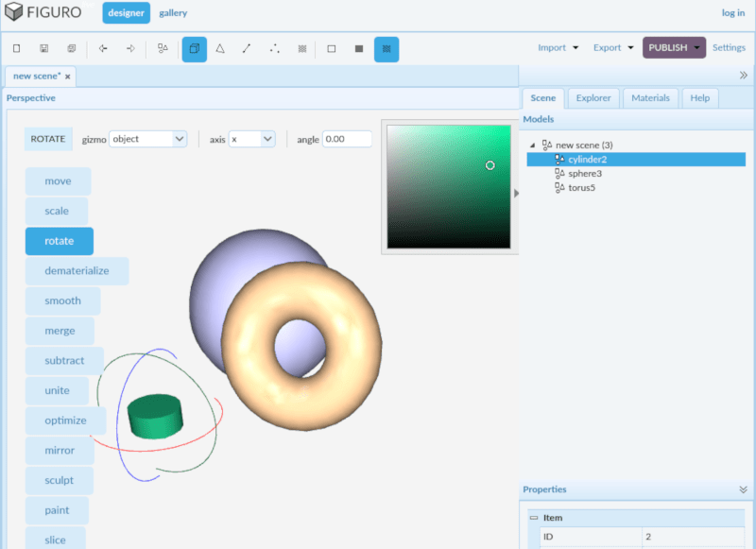This screenshot has height=549, width=756.
Task: Click the wireframe triangle display icon
Action: coord(220,48)
